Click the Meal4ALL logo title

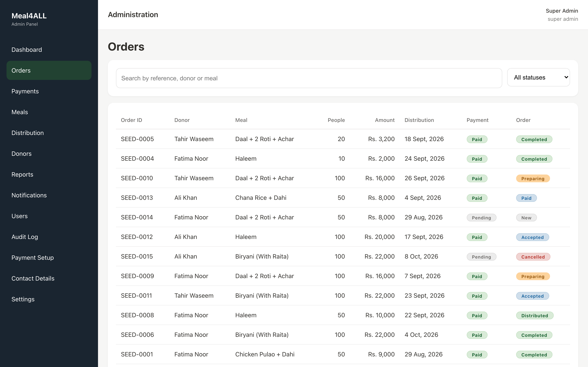coord(29,16)
